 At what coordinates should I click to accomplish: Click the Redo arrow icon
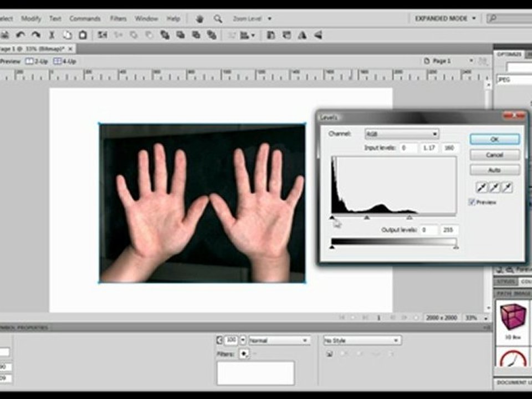[x=35, y=35]
